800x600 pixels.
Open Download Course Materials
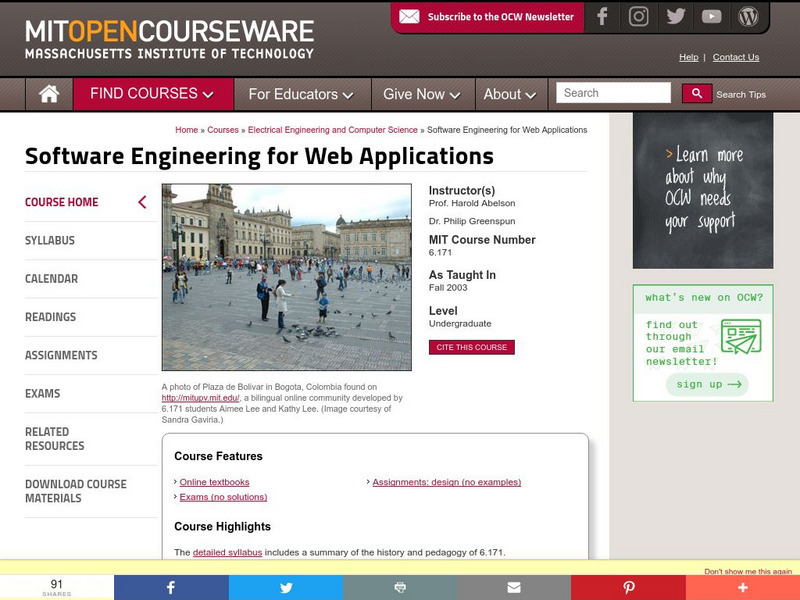coord(76,491)
